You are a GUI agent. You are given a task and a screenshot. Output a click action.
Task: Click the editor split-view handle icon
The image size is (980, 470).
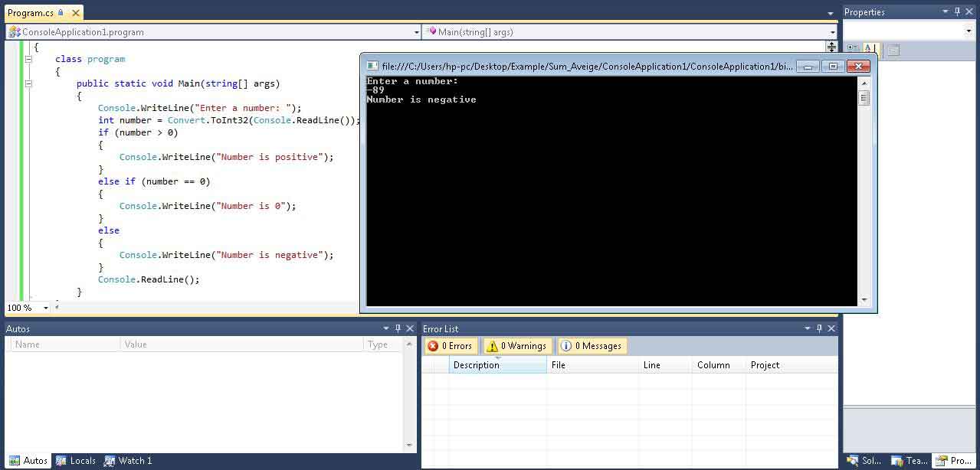coord(831,47)
